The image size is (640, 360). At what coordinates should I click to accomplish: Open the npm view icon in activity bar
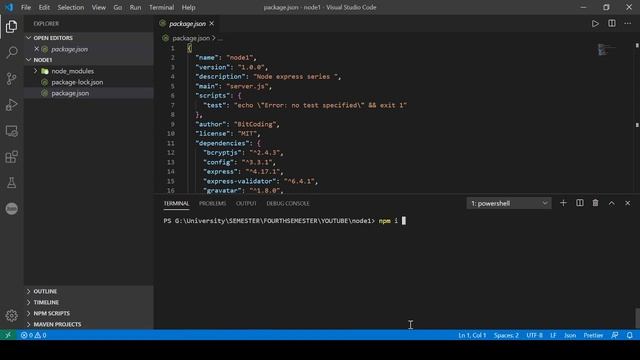(x=11, y=209)
